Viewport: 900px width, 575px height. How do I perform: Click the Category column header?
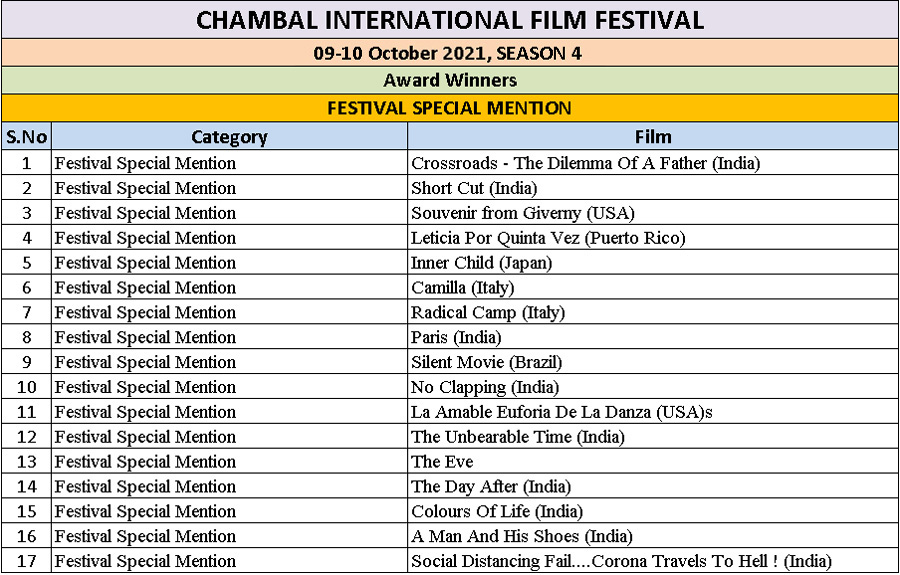[230, 137]
